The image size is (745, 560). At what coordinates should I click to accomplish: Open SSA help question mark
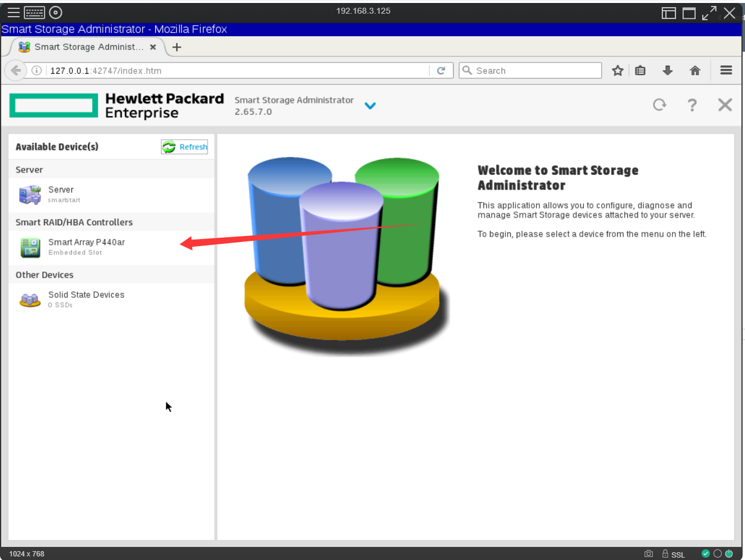(x=692, y=105)
